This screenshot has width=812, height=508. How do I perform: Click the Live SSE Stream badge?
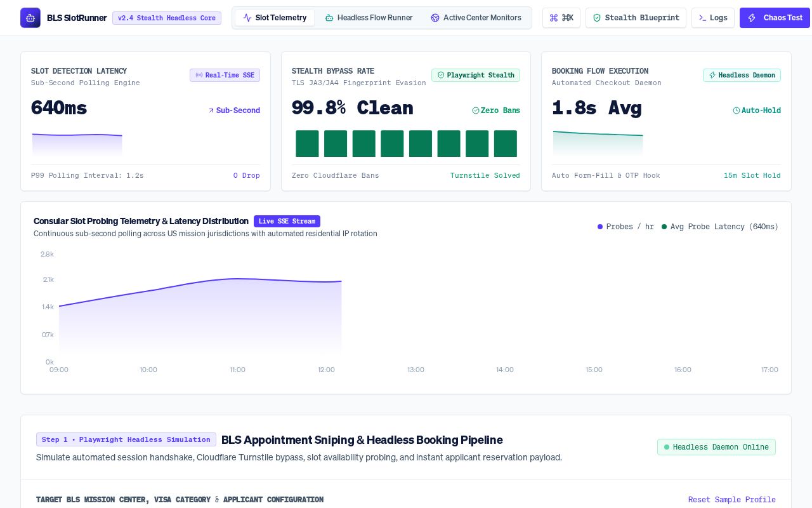(x=287, y=221)
